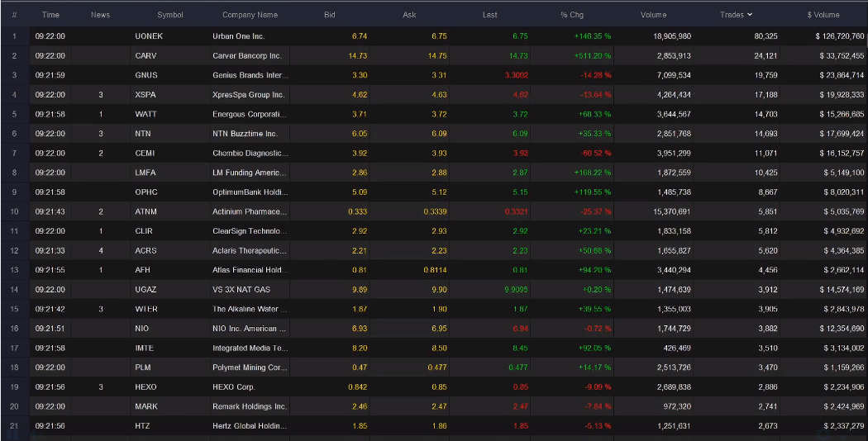The height and width of the screenshot is (441, 868).
Task: Select the CLIR symbol
Action: tap(143, 230)
